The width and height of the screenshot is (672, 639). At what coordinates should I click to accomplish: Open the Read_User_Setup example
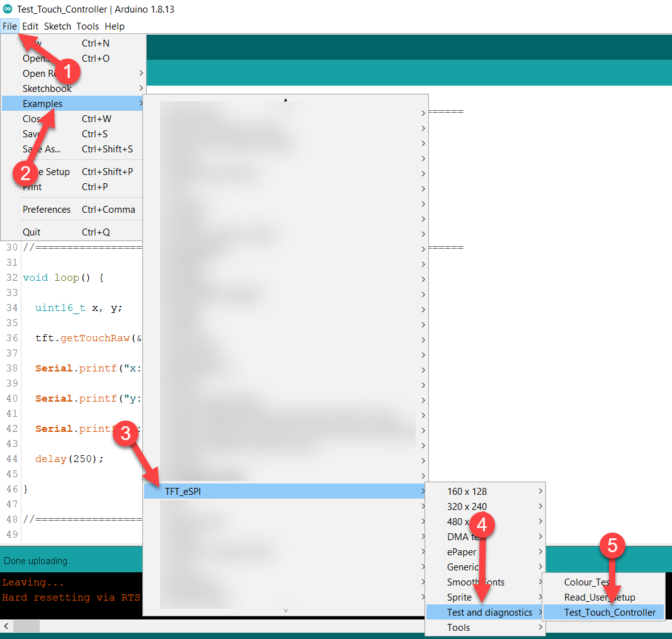(603, 597)
